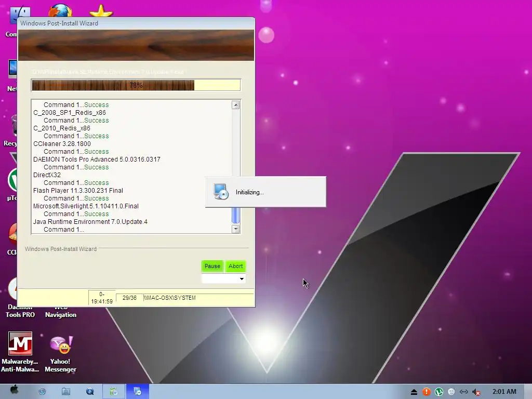
Task: Click the scroll down arrow of the install log
Action: (x=236, y=229)
